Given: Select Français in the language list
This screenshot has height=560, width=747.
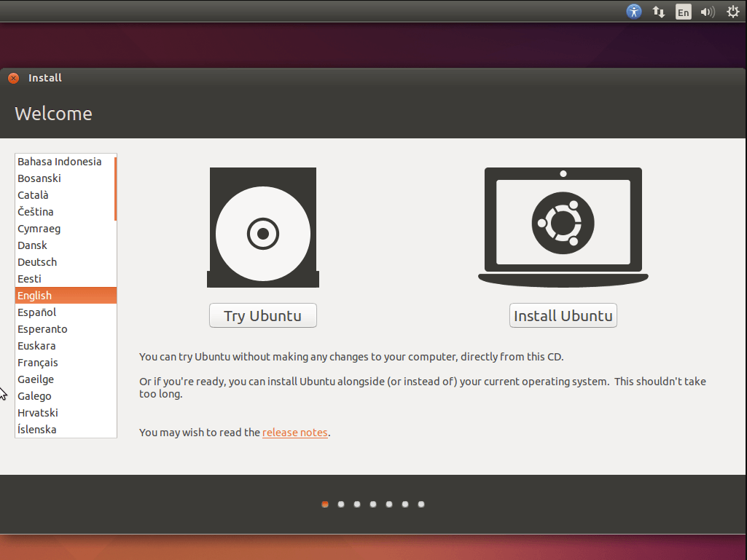Looking at the screenshot, I should coord(64,363).
